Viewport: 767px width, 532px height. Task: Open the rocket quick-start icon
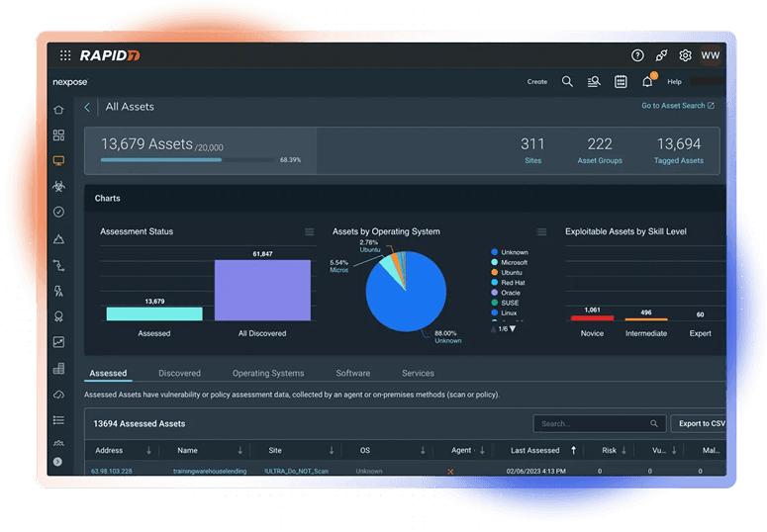click(661, 55)
